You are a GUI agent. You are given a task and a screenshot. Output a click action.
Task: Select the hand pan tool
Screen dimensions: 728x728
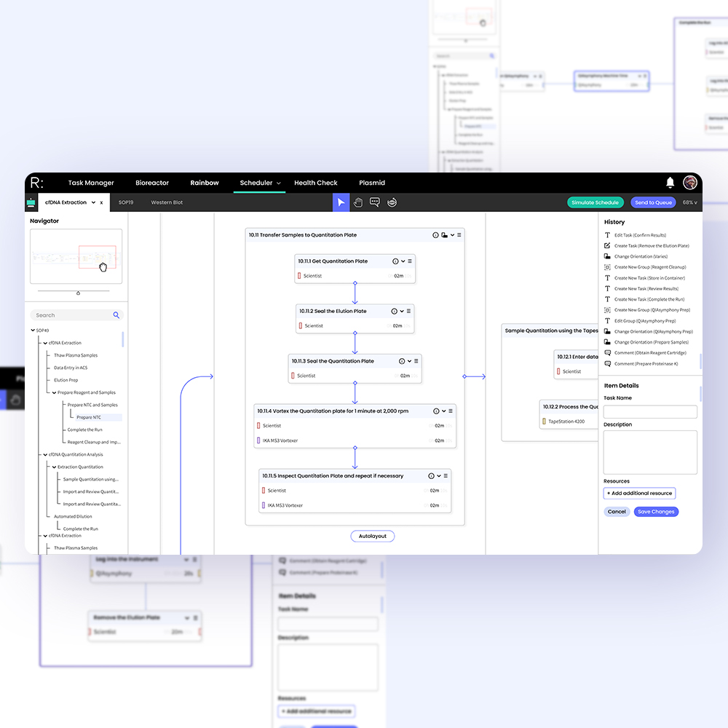(357, 202)
